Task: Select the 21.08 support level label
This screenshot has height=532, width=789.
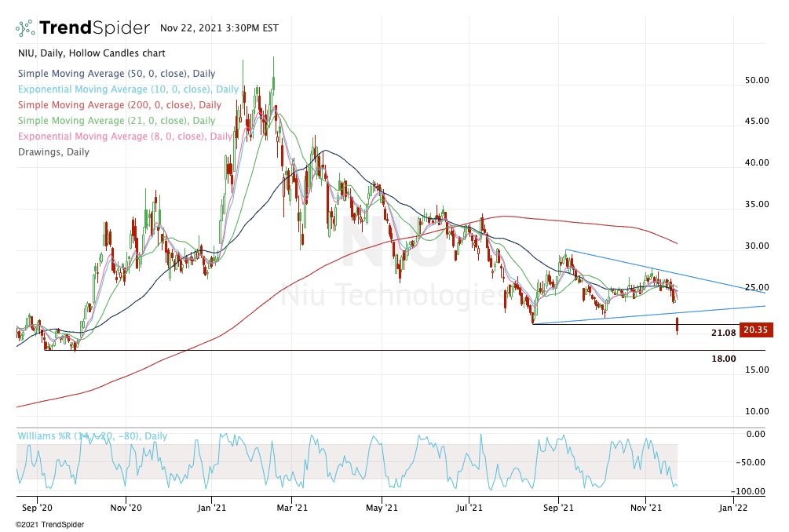Action: point(723,333)
